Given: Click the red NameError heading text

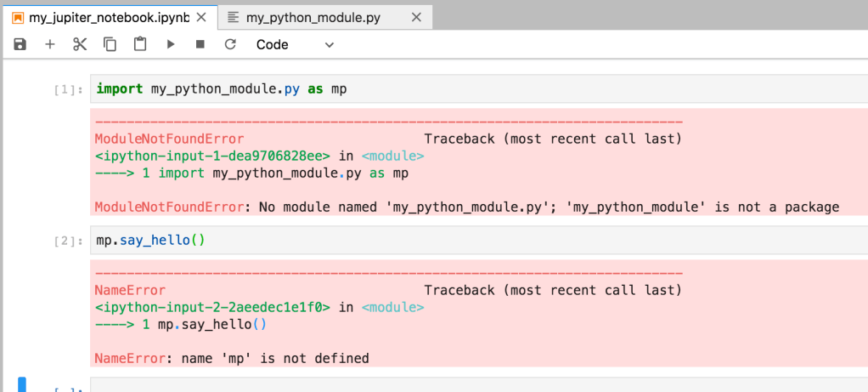Looking at the screenshot, I should (x=130, y=291).
